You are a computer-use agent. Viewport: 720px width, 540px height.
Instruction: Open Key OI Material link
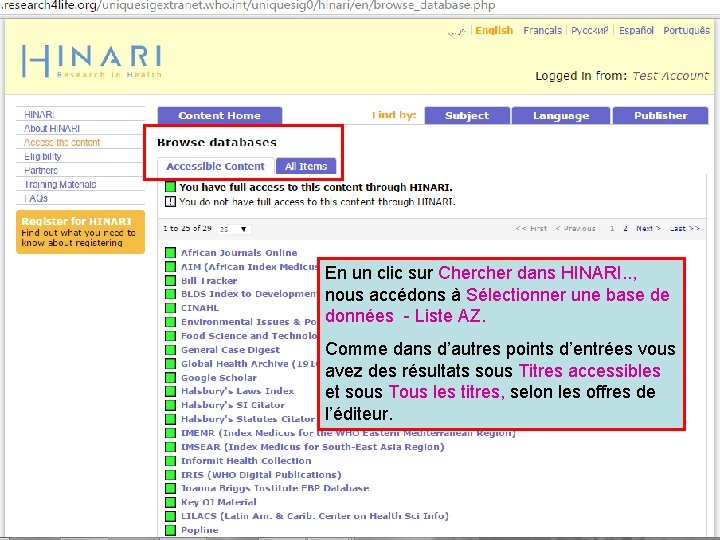[x=219, y=502]
